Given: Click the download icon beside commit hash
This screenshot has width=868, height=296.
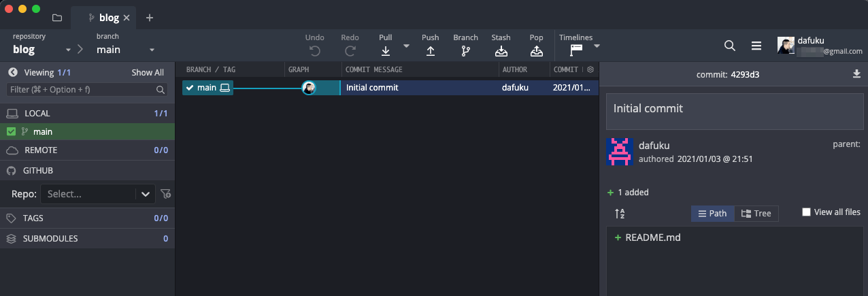Looking at the screenshot, I should point(856,74).
